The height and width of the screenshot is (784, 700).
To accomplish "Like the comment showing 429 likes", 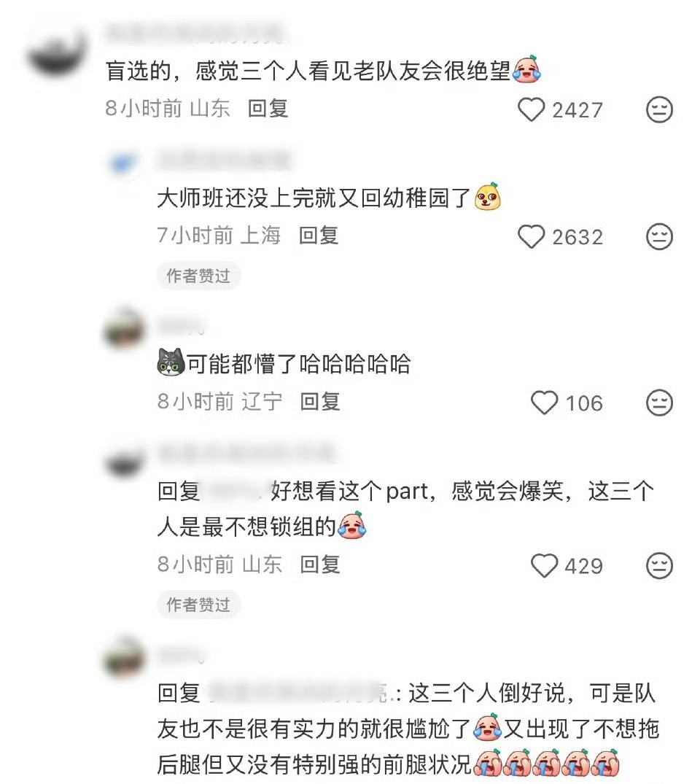I will tap(544, 565).
